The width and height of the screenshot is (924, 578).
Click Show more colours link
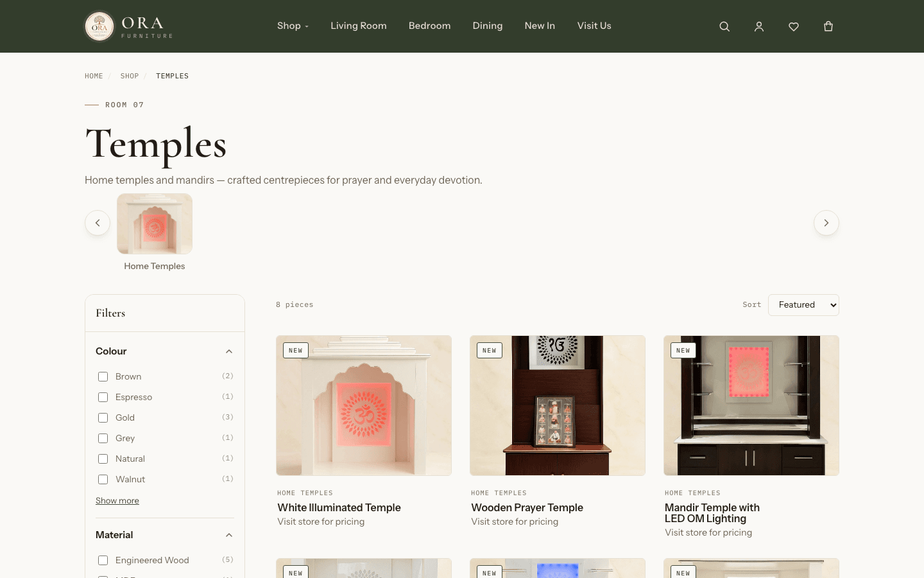point(117,501)
